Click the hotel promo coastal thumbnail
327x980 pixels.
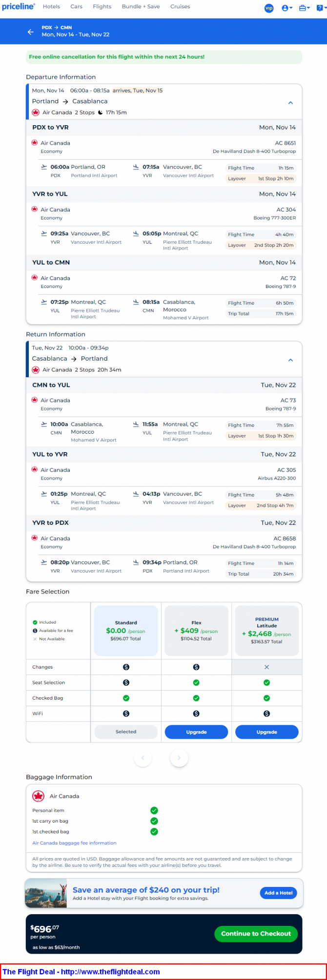coord(46,893)
